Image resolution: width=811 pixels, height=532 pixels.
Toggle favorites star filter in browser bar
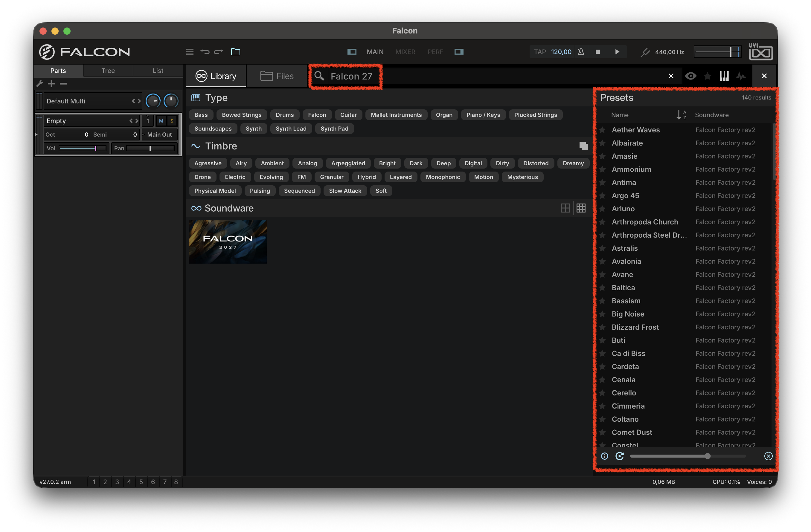coord(708,76)
